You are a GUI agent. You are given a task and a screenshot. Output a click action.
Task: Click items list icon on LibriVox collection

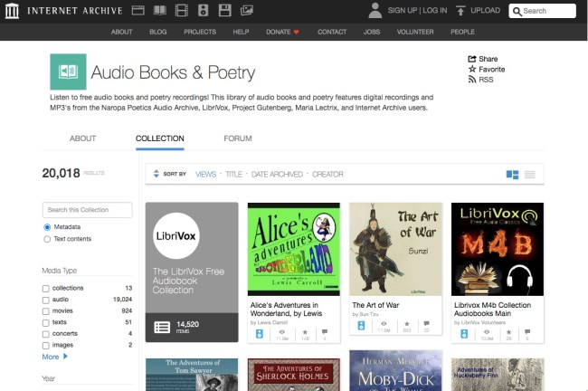162,328
